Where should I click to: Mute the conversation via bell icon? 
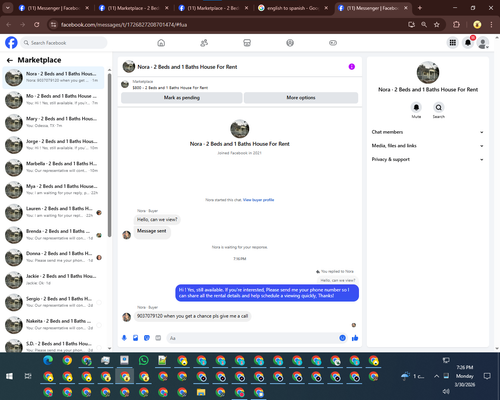coord(416,107)
